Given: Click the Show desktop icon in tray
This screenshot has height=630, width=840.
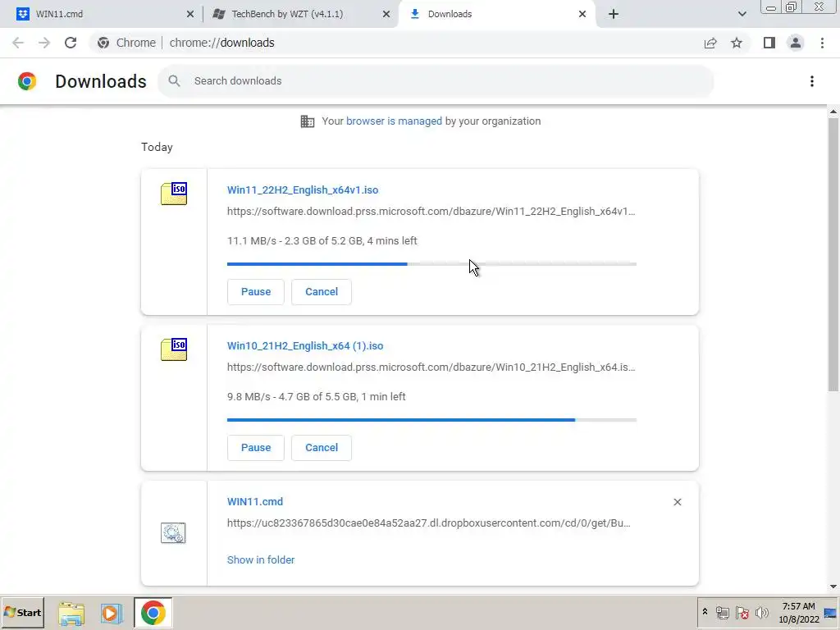Looking at the screenshot, I should 831,613.
